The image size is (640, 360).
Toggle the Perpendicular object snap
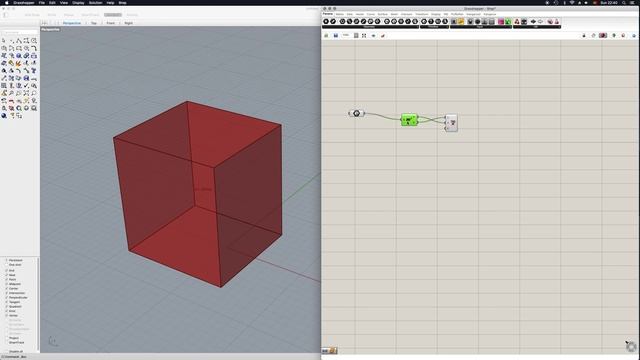pyautogui.click(x=17, y=297)
